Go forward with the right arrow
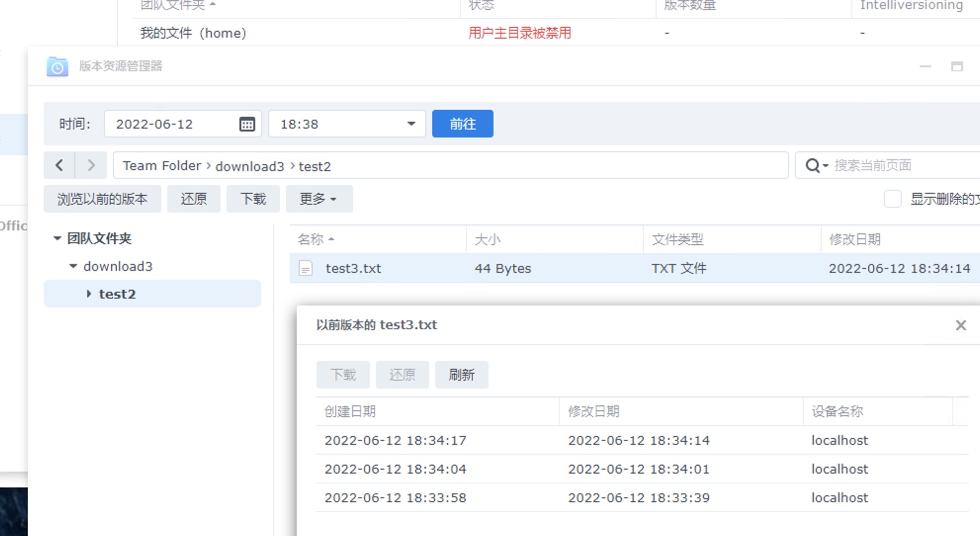Screen dimensions: 980x536 pos(91,165)
